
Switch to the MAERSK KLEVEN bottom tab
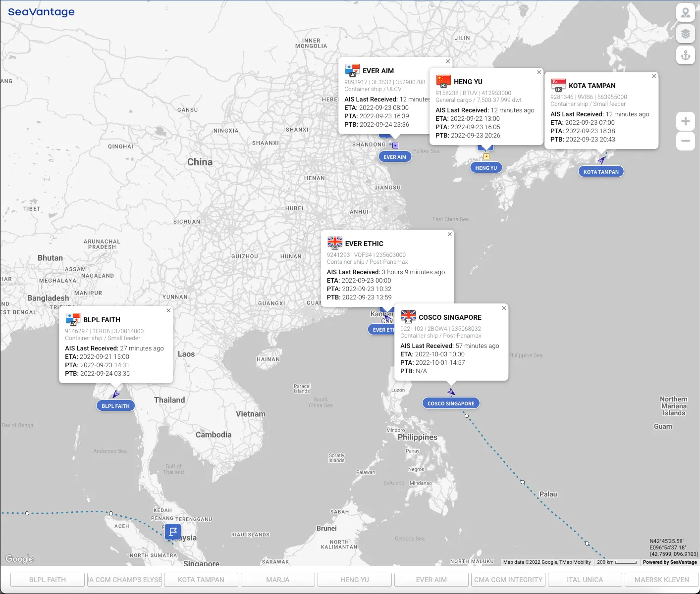click(x=662, y=580)
